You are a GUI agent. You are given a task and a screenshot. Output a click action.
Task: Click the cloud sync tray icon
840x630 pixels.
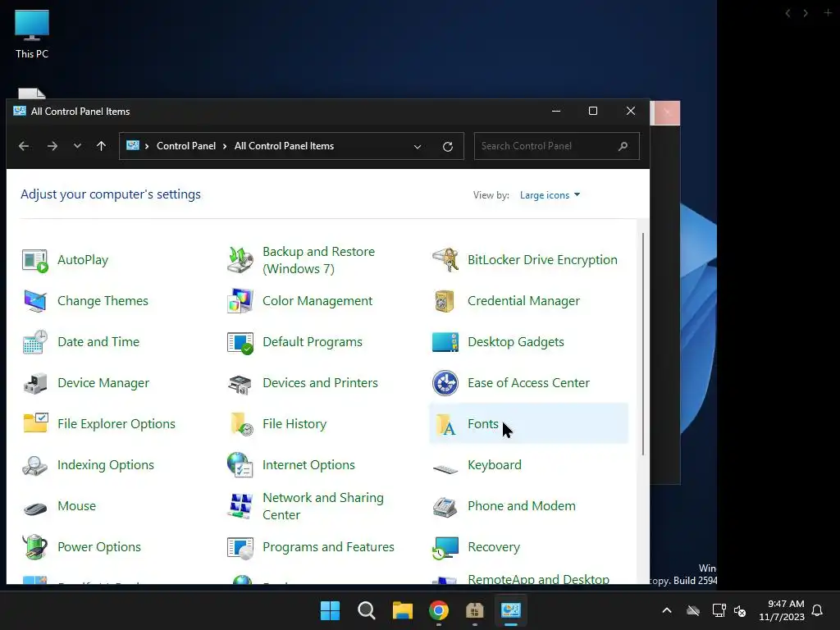pos(692,610)
